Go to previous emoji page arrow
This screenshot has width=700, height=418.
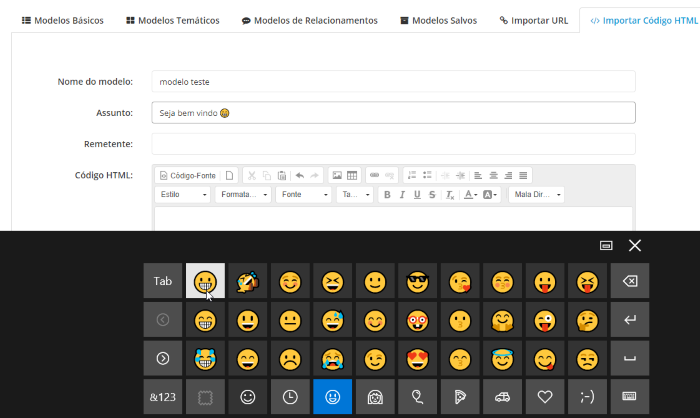point(162,320)
